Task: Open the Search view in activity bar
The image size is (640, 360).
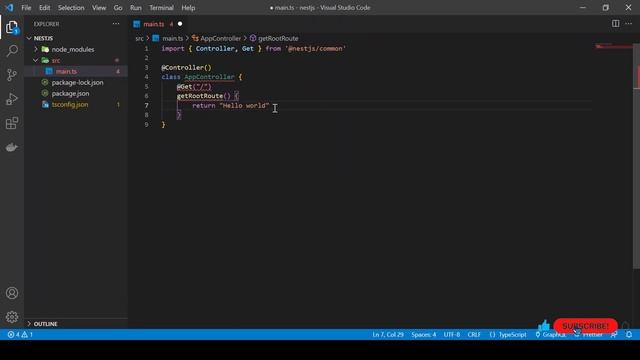Action: (12, 51)
